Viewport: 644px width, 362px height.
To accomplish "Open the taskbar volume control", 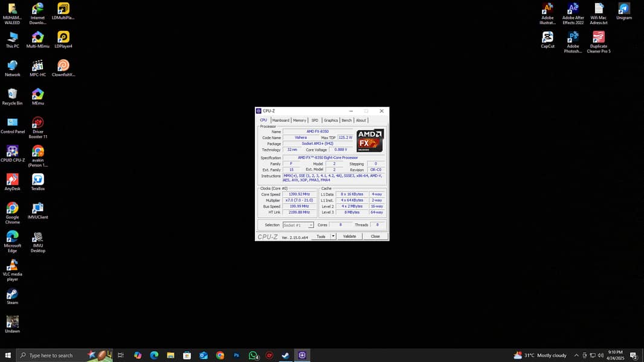I will (601, 355).
